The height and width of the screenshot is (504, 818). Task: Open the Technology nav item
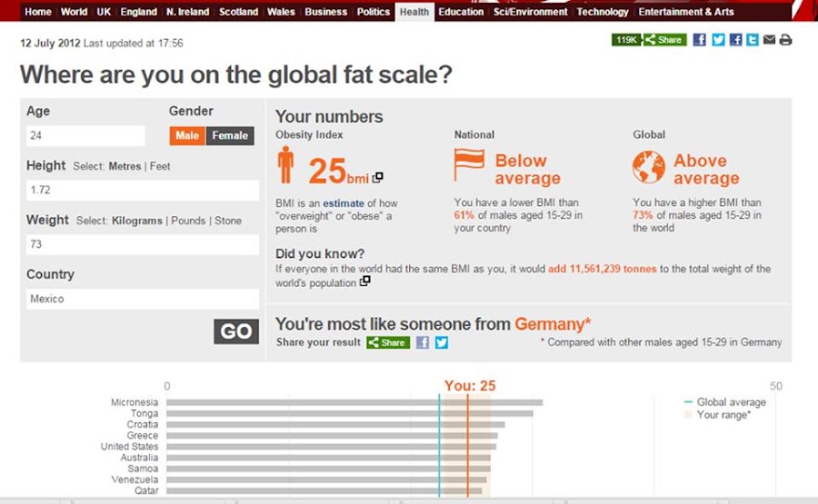(603, 12)
